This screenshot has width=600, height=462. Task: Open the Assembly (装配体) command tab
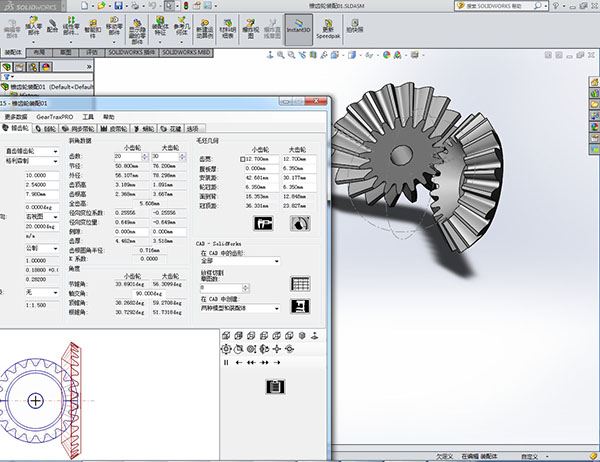(13, 52)
